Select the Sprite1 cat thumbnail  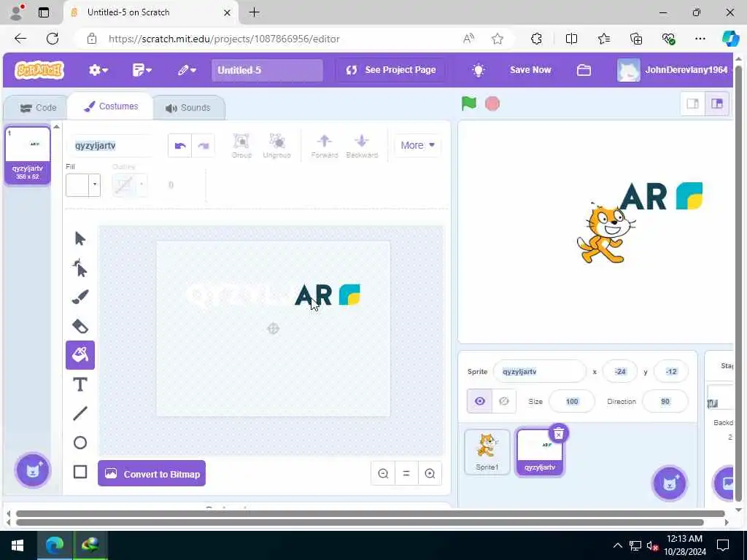pos(487,452)
